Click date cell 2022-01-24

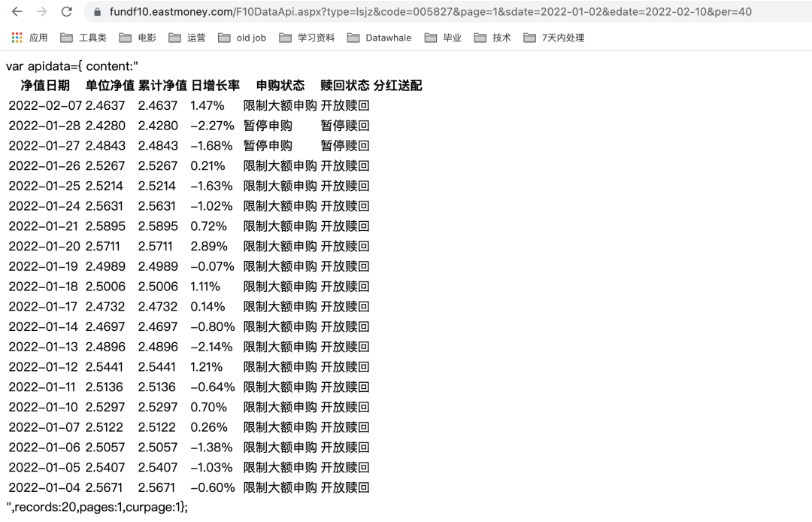44,206
